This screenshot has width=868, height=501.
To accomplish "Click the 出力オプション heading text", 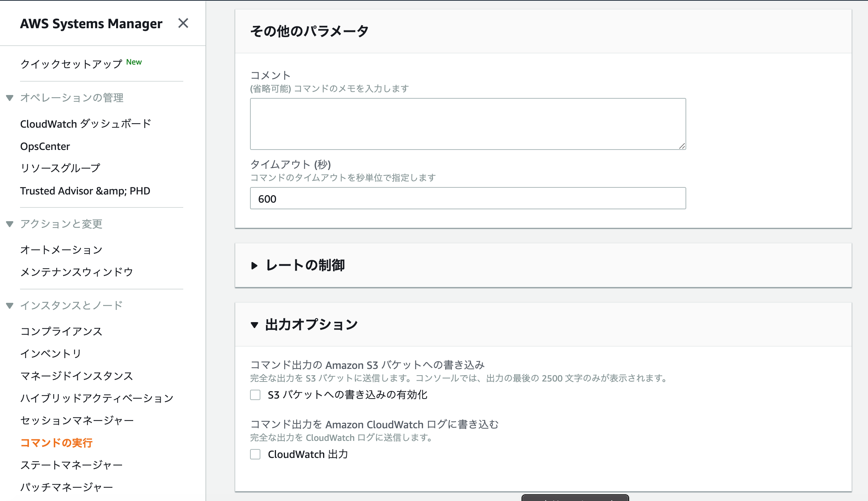I will 312,325.
